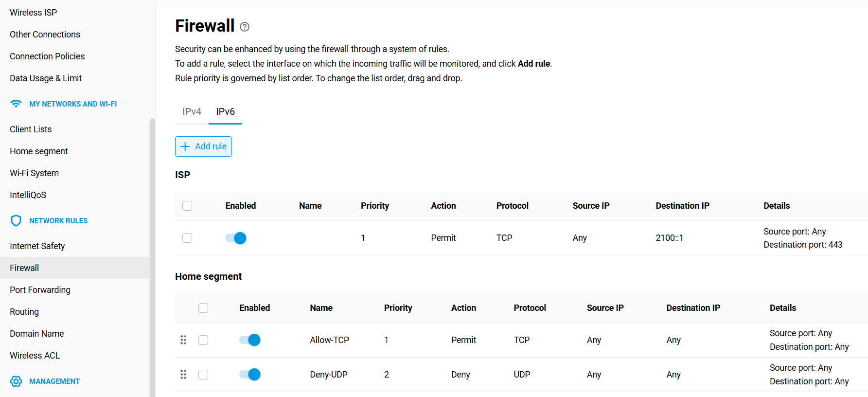The image size is (868, 397).
Task: Check the select-all checkbox in the ISP table
Action: pyautogui.click(x=187, y=206)
